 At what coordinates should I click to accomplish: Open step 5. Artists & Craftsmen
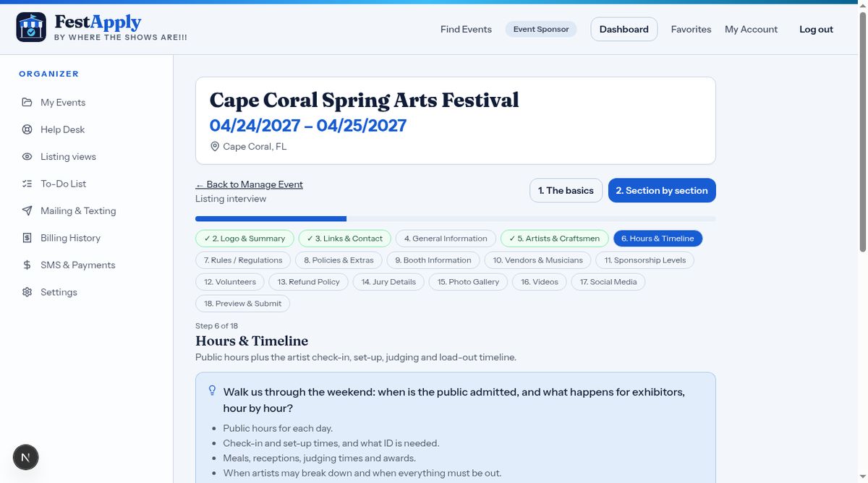coord(554,239)
